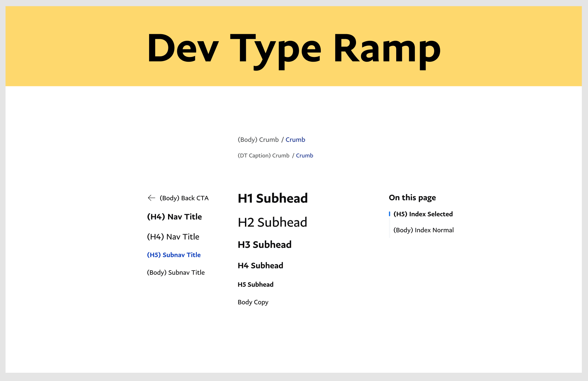588x381 pixels.
Task: Click the back arrow icon beside Back CTA
Action: click(x=151, y=198)
